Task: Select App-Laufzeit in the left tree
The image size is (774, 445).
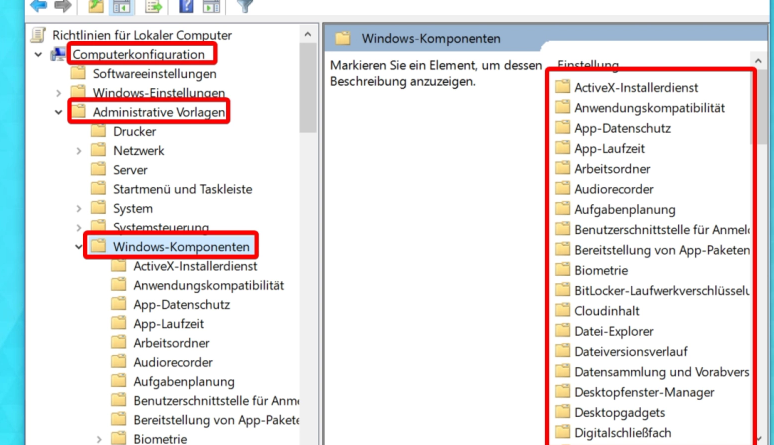Action: click(x=168, y=324)
